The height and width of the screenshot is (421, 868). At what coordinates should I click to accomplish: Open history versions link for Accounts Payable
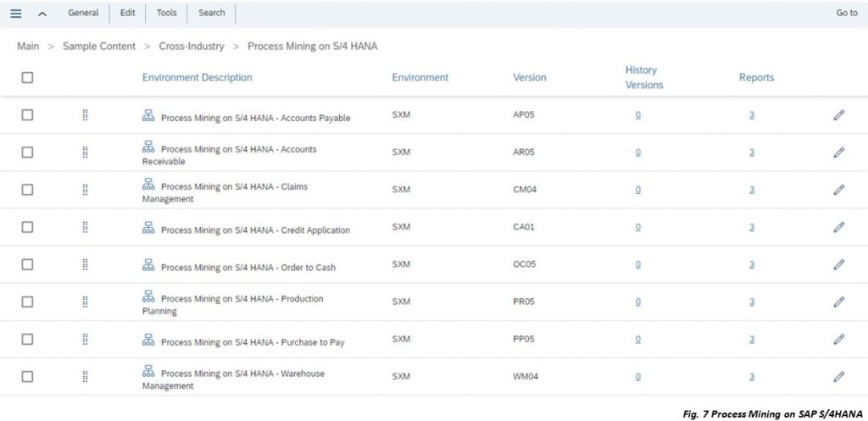[637, 115]
